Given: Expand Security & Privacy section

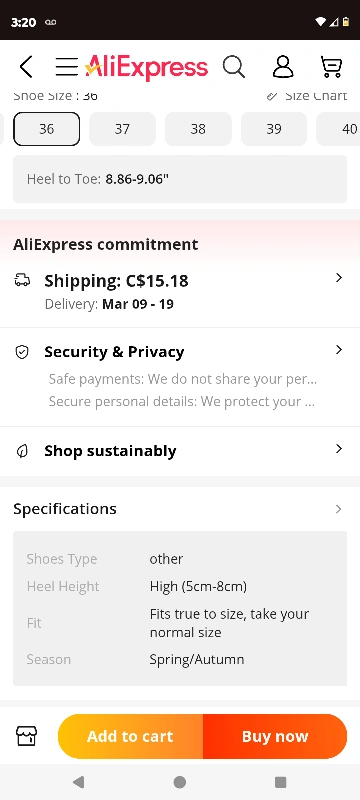Looking at the screenshot, I should tap(180, 377).
